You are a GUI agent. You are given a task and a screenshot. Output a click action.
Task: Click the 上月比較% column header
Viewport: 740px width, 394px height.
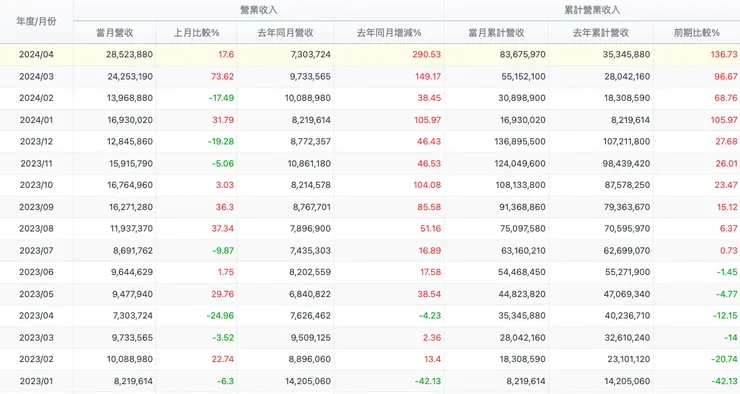click(196, 33)
